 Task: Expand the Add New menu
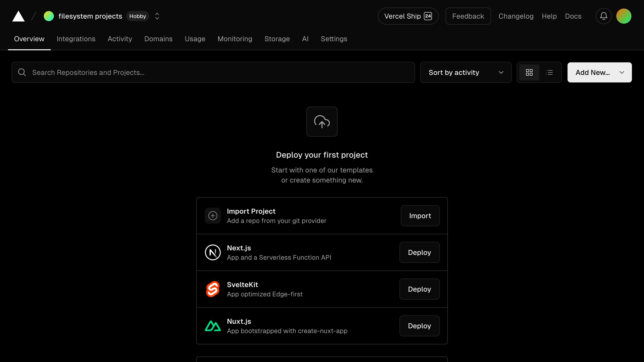pyautogui.click(x=599, y=72)
